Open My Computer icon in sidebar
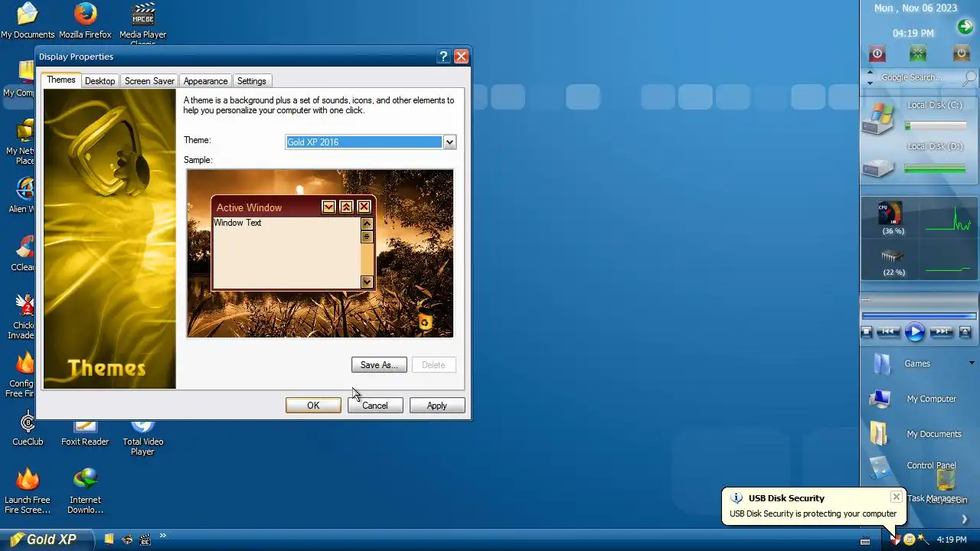The width and height of the screenshot is (980, 551). [880, 399]
